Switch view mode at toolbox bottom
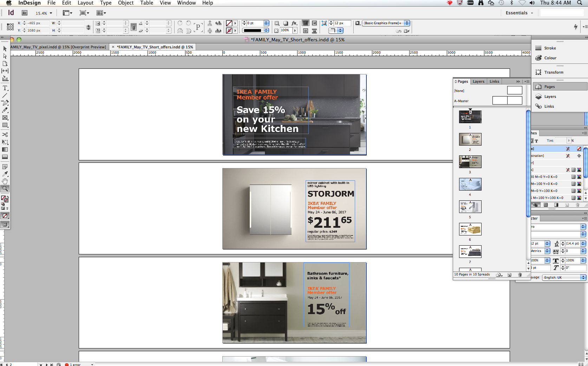The height and width of the screenshot is (366, 588). click(x=5, y=225)
